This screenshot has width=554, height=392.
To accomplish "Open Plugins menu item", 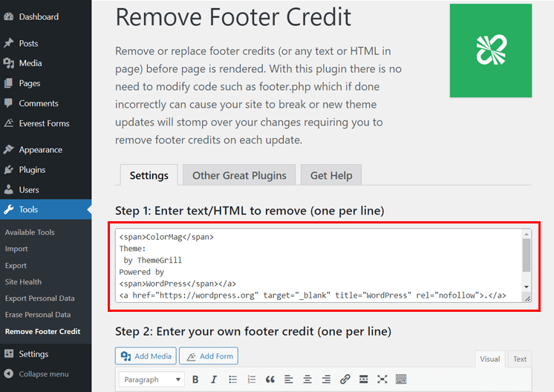I will point(45,169).
